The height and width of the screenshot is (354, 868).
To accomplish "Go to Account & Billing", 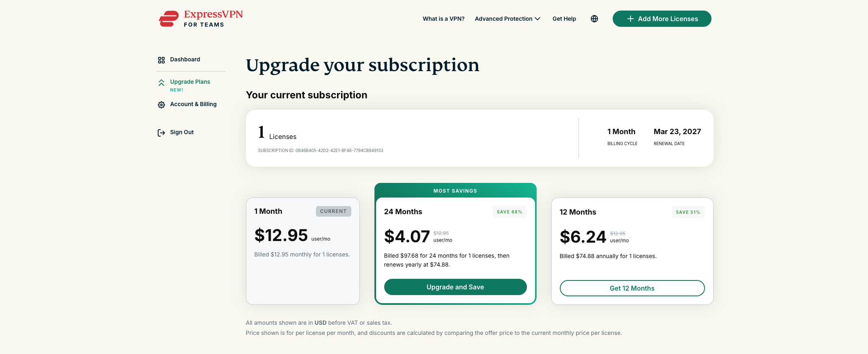I will pos(193,104).
